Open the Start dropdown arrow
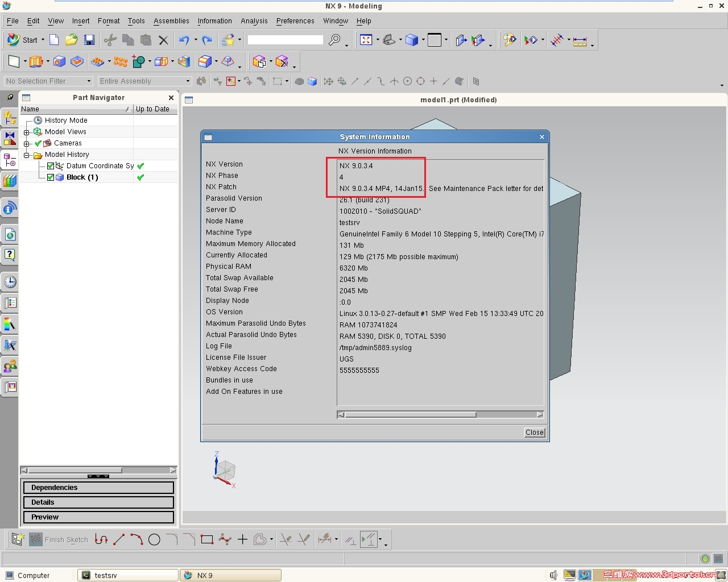This screenshot has width=728, height=582. click(x=43, y=40)
